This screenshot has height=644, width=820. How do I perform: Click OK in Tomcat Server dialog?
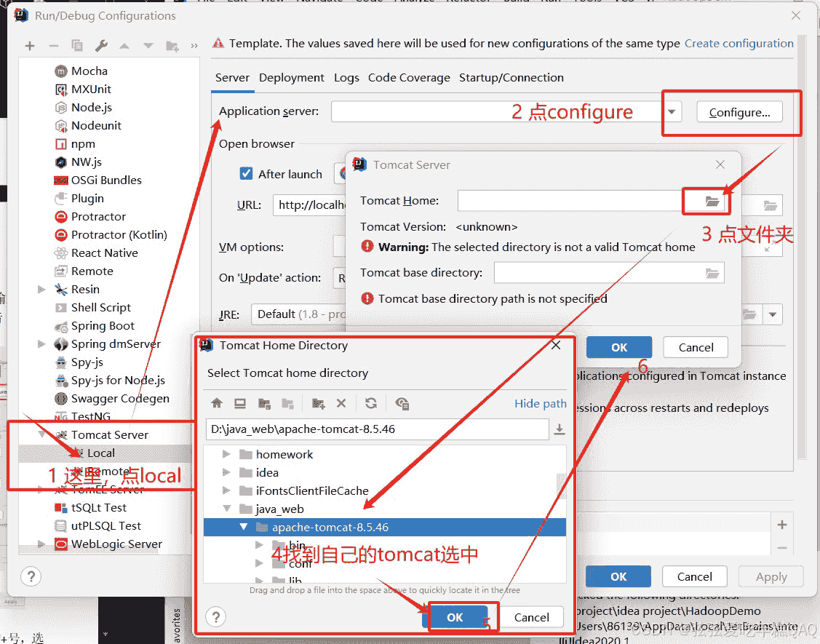619,347
